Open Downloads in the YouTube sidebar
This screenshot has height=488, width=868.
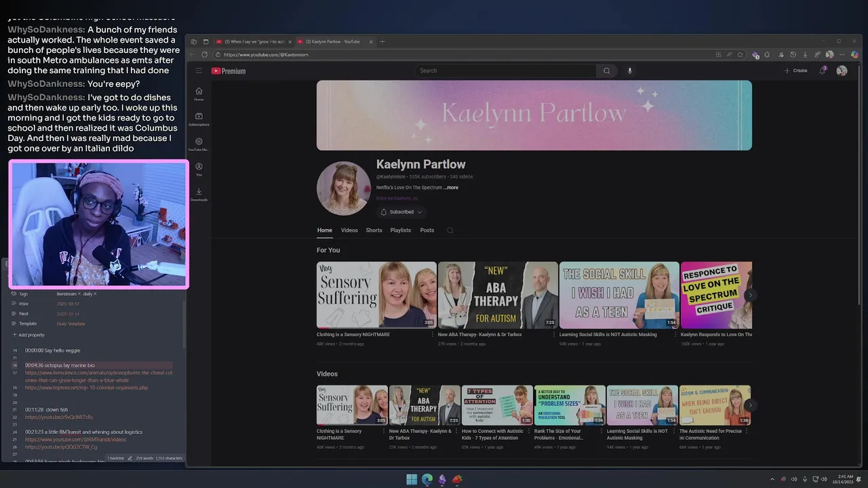pos(199,194)
